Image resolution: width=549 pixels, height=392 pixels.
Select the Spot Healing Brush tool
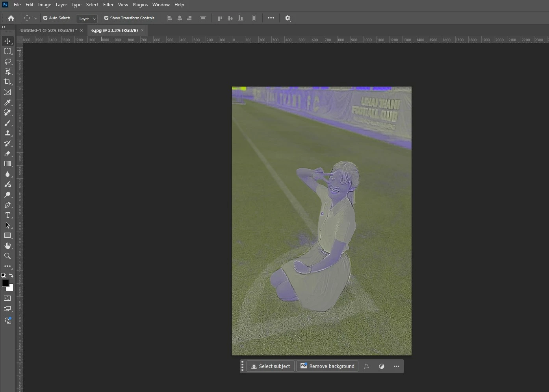tap(7, 113)
